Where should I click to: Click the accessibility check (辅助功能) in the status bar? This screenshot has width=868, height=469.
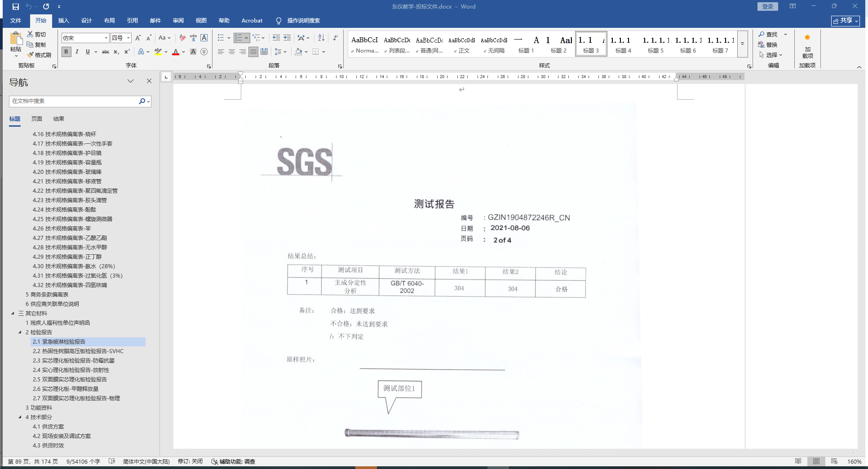click(x=233, y=461)
